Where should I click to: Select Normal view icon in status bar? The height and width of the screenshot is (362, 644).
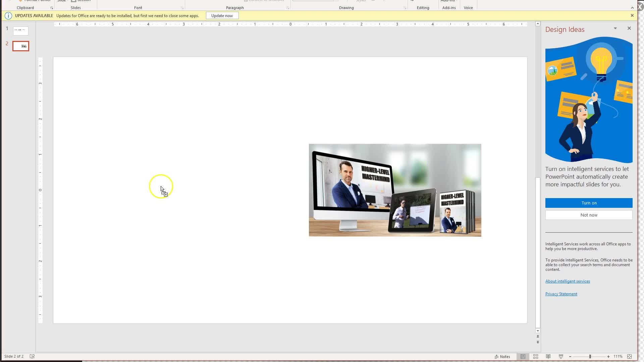523,357
